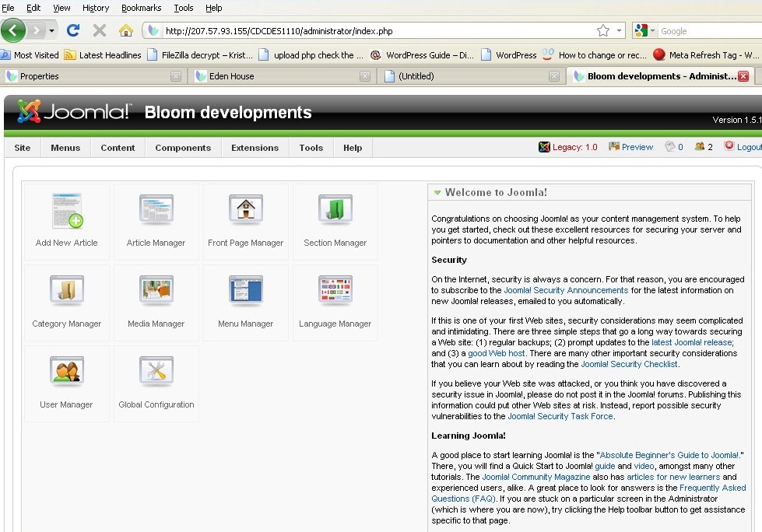The image size is (762, 532).
Task: Click the Stop loading X icon
Action: [100, 30]
